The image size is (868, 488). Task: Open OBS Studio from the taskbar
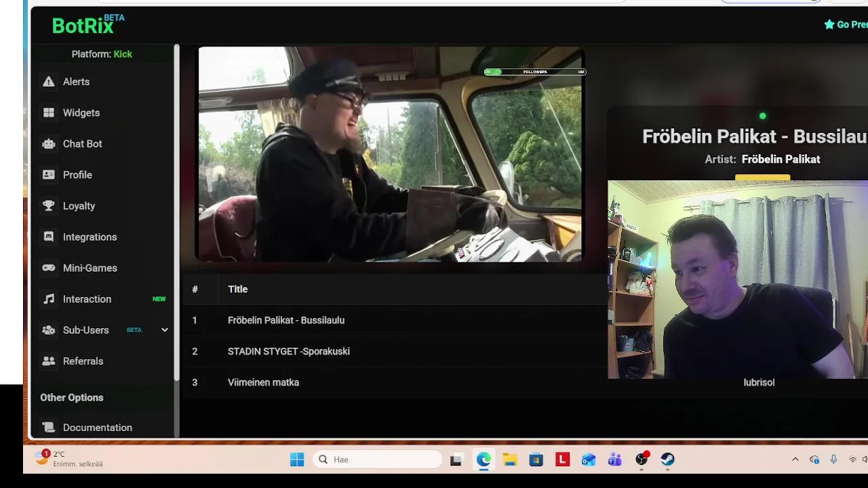[x=642, y=460]
